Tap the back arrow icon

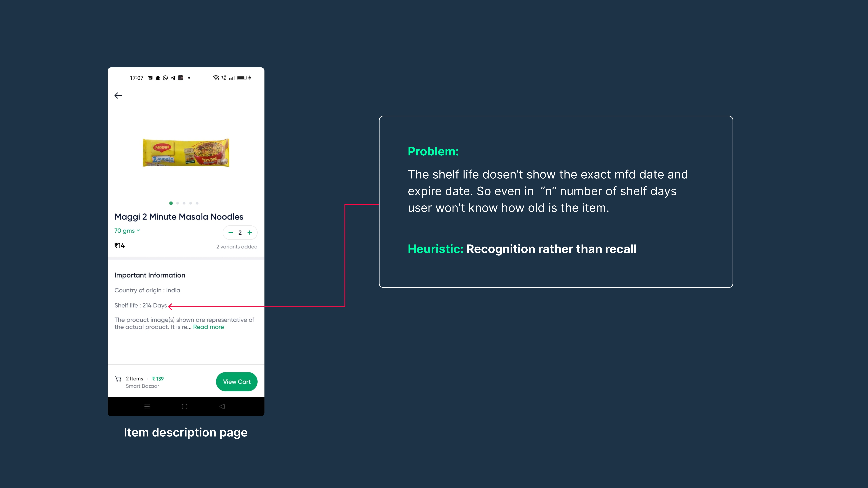(118, 96)
